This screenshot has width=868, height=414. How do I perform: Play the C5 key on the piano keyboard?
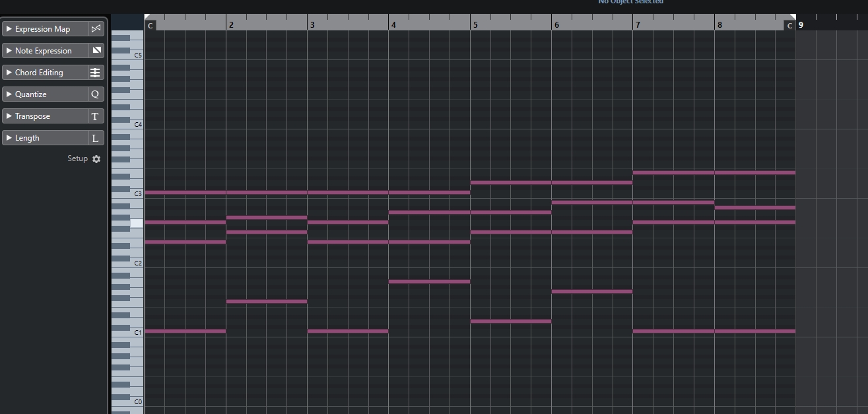138,55
